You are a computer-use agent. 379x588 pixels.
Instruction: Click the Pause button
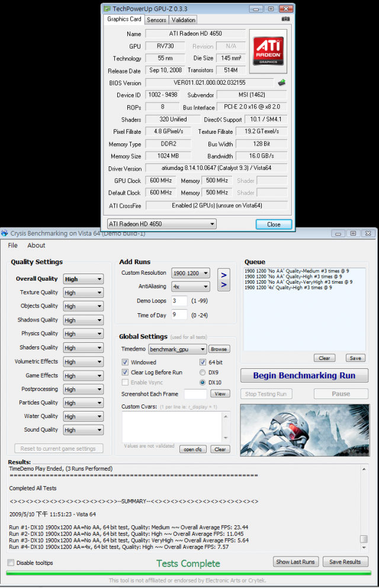[341, 394]
